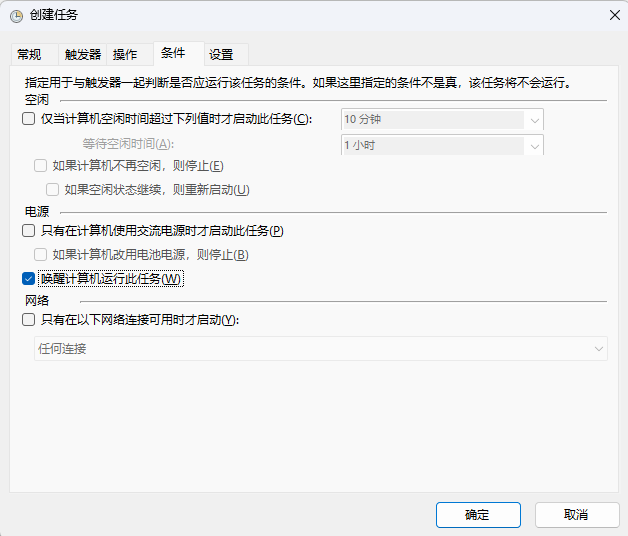Uncheck 唤醒计算机运行此任务 checkbox
This screenshot has height=536, width=628.
[28, 279]
